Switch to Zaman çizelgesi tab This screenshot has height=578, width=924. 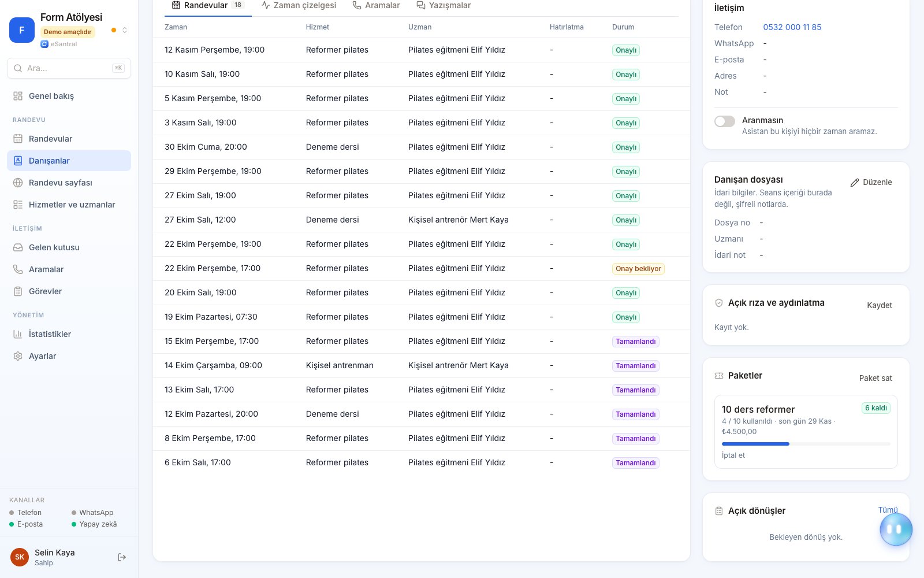coord(299,6)
